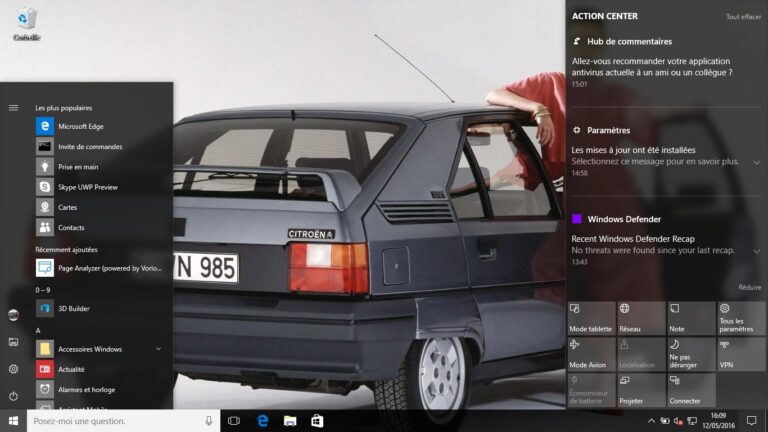
Task: Click Tout effacer in Action Center
Action: [743, 17]
